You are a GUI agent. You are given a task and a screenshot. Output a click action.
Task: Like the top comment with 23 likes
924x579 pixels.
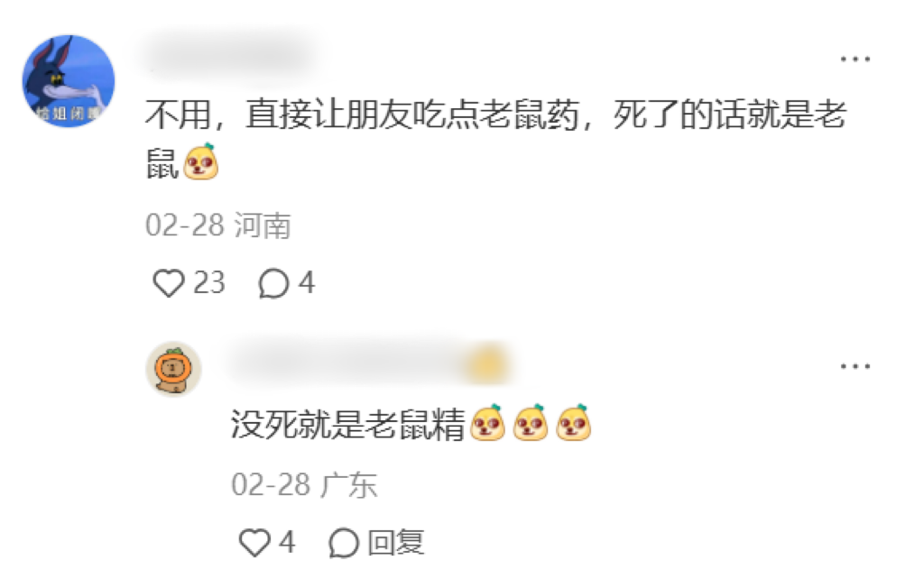click(x=169, y=282)
